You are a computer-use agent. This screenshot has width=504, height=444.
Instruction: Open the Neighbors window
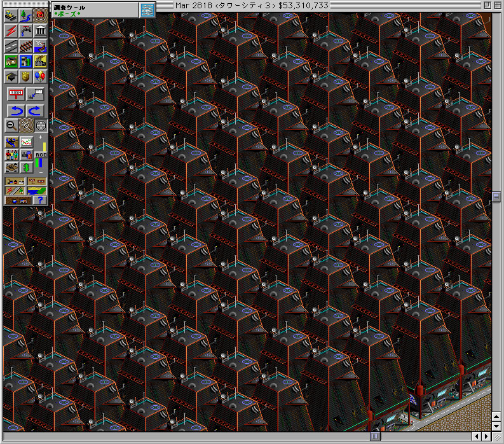[11, 168]
